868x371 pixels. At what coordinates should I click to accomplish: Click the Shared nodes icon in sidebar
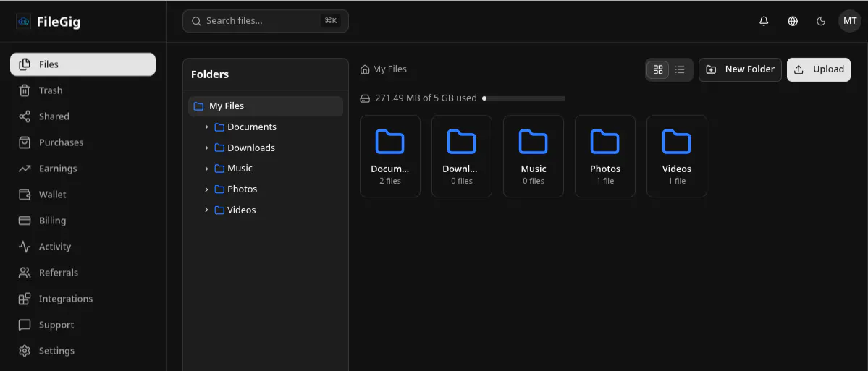25,116
